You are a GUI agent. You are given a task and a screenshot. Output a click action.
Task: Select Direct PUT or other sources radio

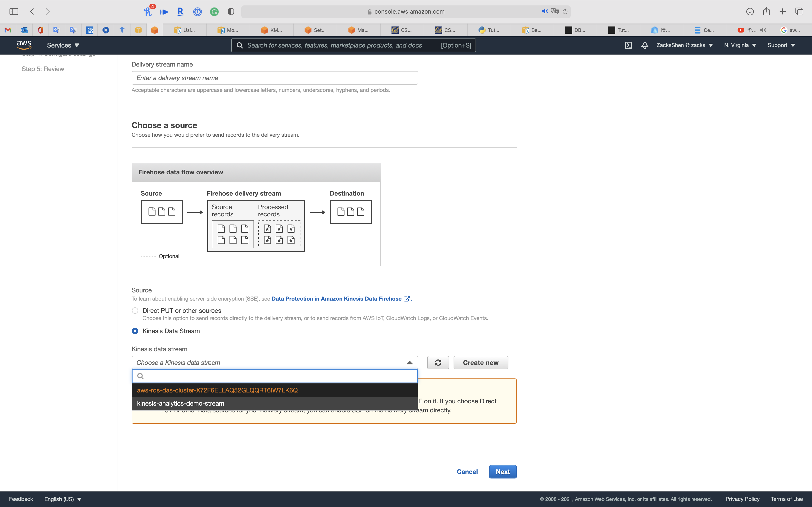pos(135,311)
